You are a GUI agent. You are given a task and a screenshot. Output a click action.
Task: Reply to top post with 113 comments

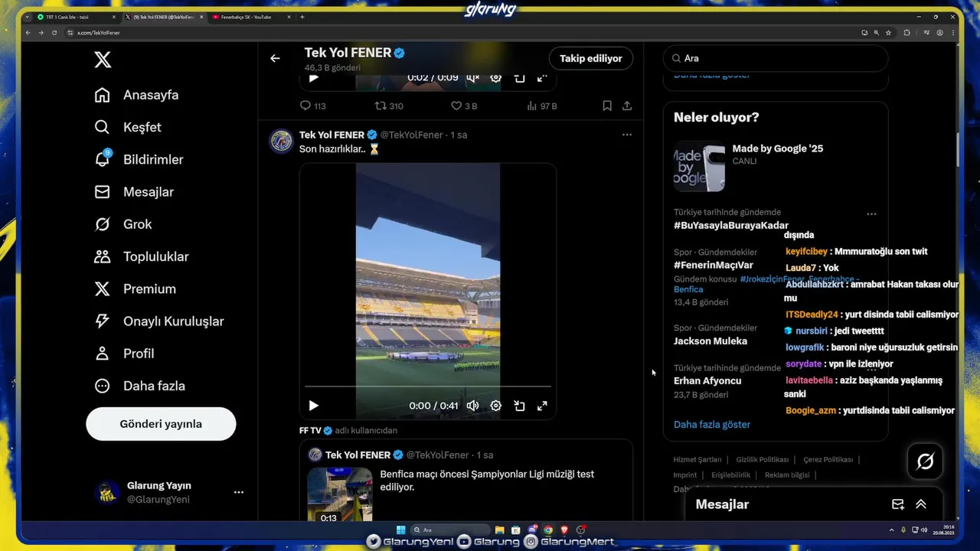coord(312,106)
